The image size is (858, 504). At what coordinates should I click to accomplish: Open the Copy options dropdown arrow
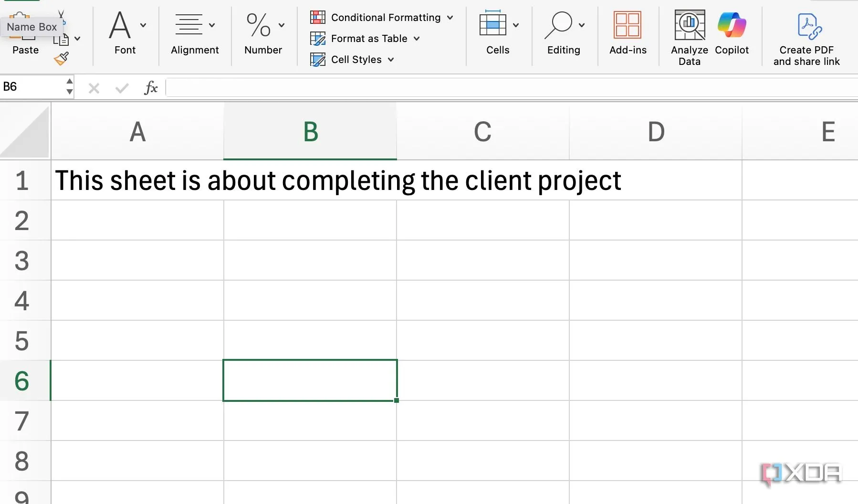pos(77,39)
